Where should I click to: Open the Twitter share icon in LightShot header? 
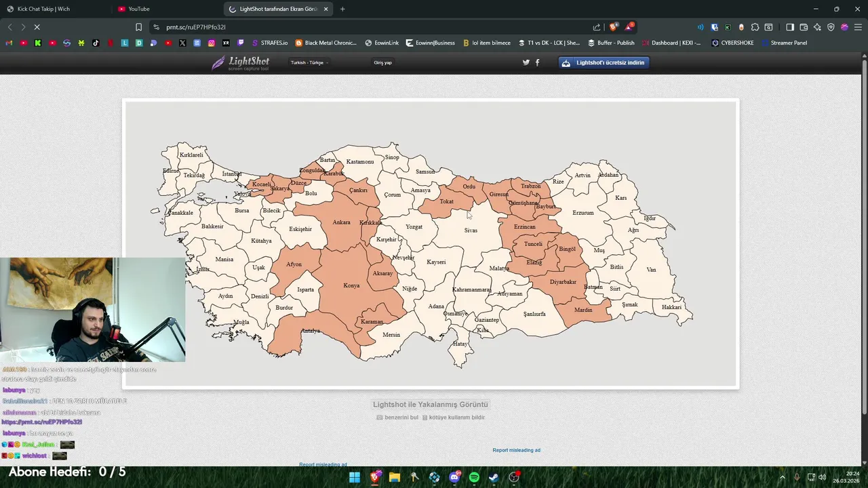click(526, 62)
